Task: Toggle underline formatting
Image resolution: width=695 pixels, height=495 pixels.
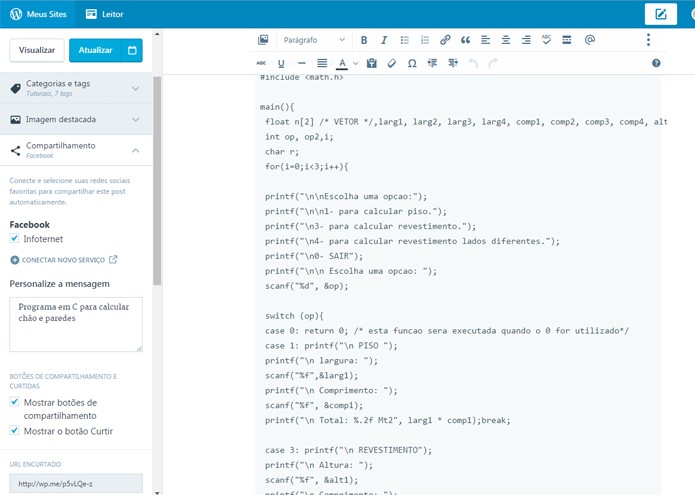Action: [x=281, y=63]
